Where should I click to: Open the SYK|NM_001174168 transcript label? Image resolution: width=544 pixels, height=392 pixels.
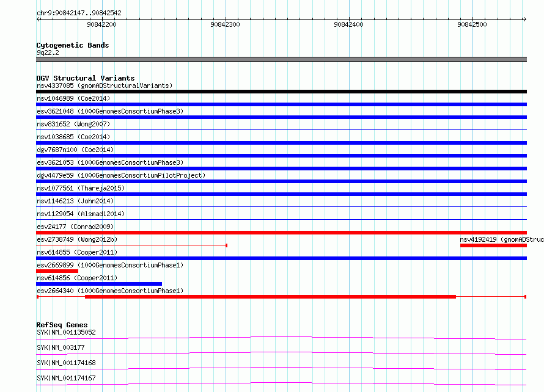point(66,363)
